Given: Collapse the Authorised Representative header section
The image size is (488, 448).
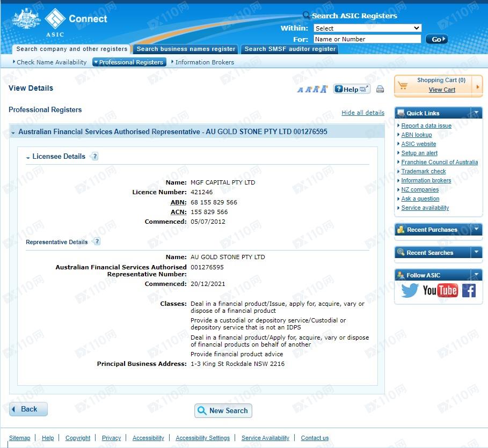Looking at the screenshot, I should tap(13, 132).
